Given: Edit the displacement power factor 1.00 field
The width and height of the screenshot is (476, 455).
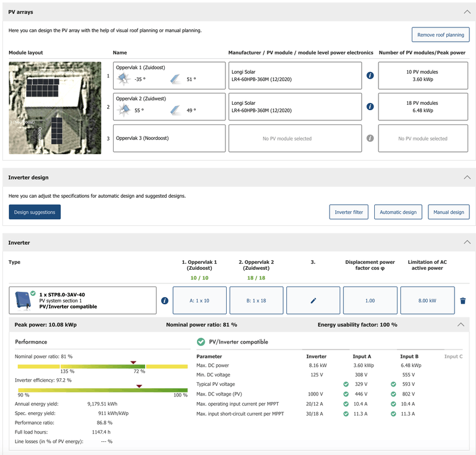Looking at the screenshot, I should pos(370,301).
